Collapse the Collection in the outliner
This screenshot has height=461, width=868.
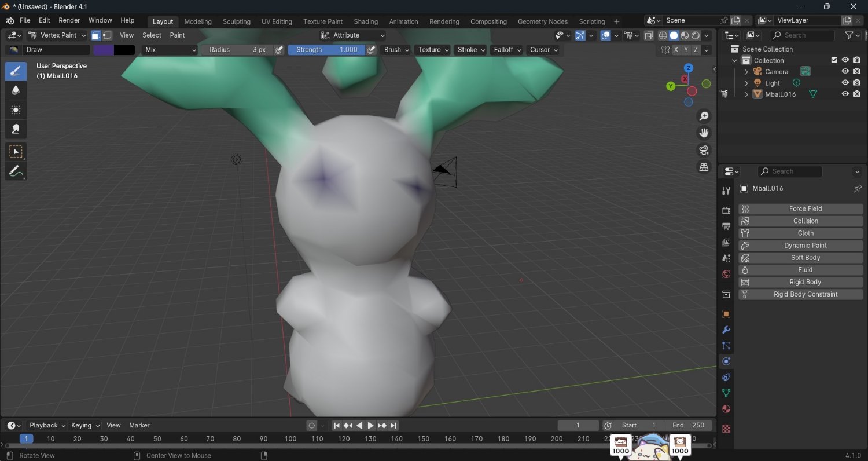pos(735,60)
